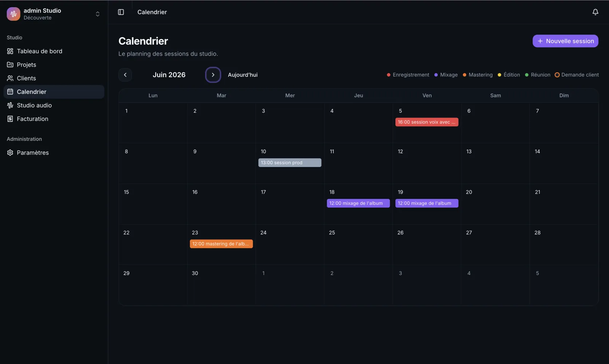Toggle the sidebar panel icon
The width and height of the screenshot is (609, 364).
[121, 12]
